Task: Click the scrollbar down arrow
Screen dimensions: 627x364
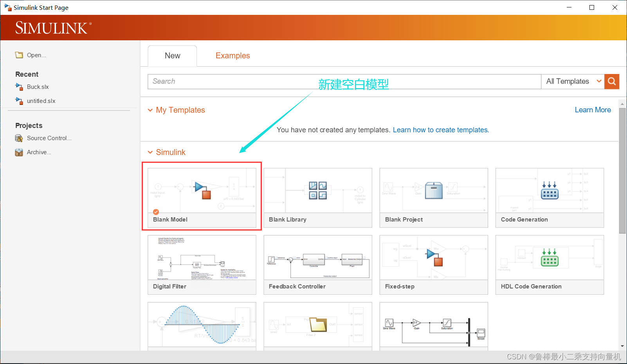Action: (x=622, y=346)
